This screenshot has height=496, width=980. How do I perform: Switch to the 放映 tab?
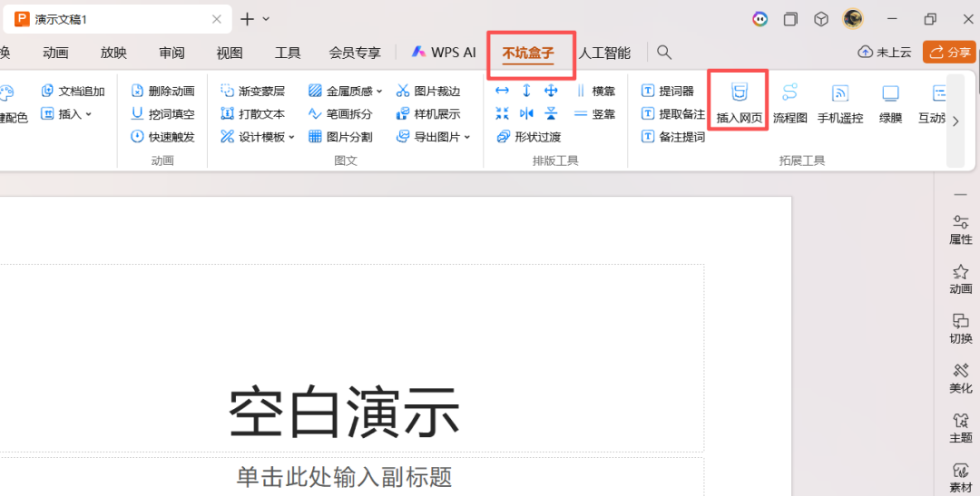113,53
